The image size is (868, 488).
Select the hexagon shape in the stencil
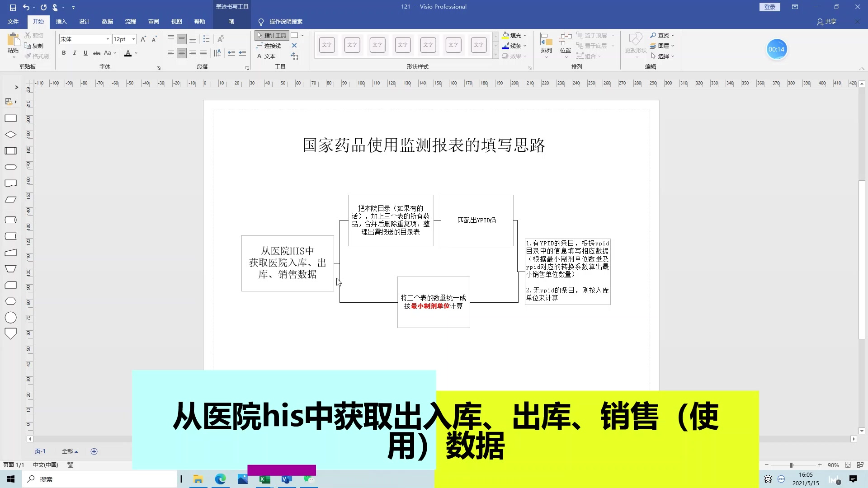coord(10,301)
